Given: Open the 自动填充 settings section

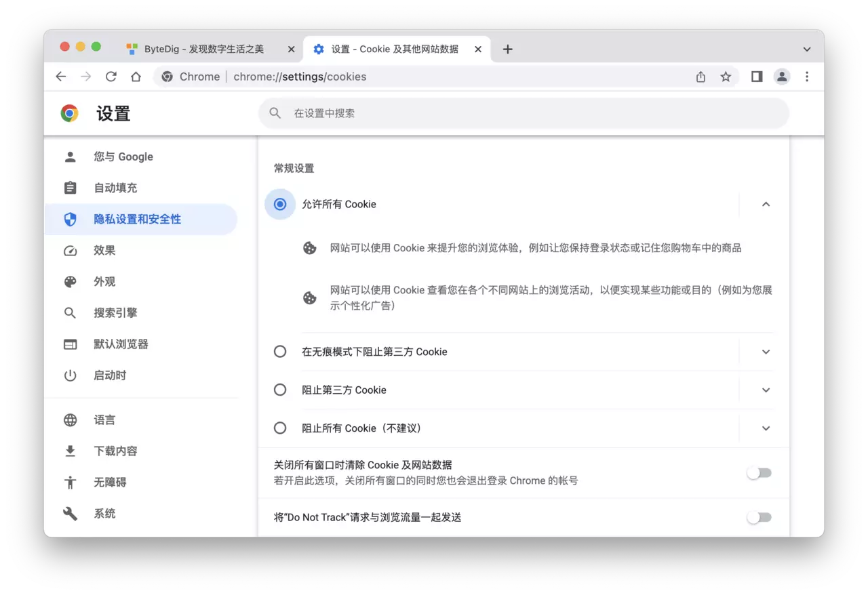Looking at the screenshot, I should [141, 188].
